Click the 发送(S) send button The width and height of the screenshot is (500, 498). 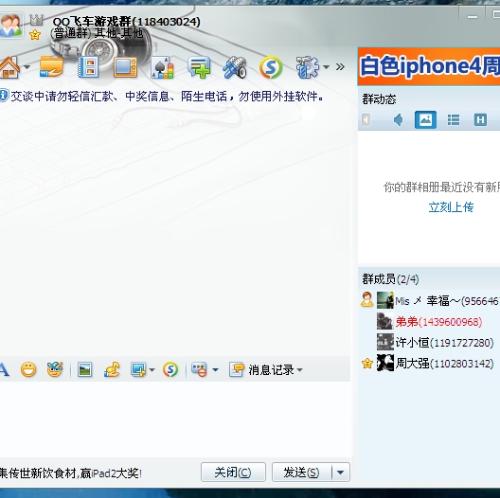[x=302, y=472]
